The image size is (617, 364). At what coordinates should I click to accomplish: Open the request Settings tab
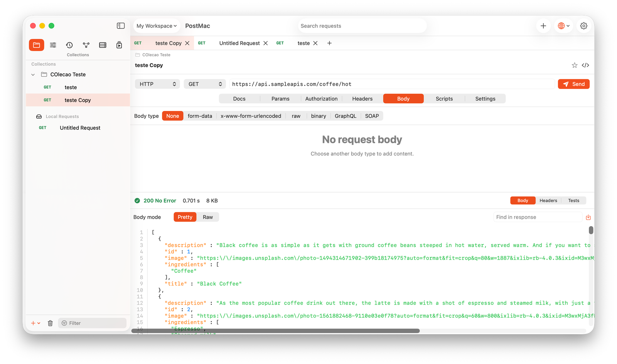point(486,99)
